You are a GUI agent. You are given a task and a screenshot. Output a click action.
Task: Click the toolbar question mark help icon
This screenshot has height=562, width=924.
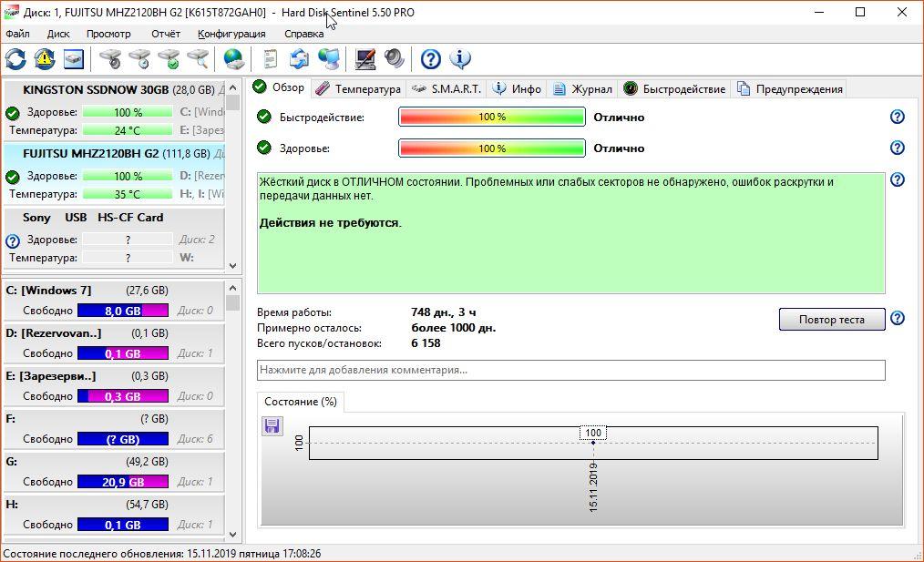pos(431,59)
